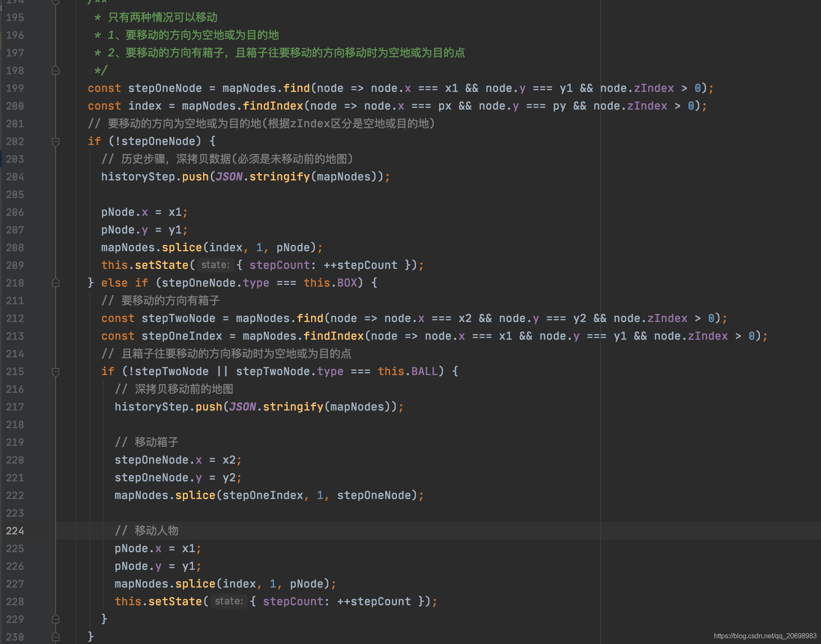Click 'stepOneNode' variable declaration on line 199

tap(165, 88)
